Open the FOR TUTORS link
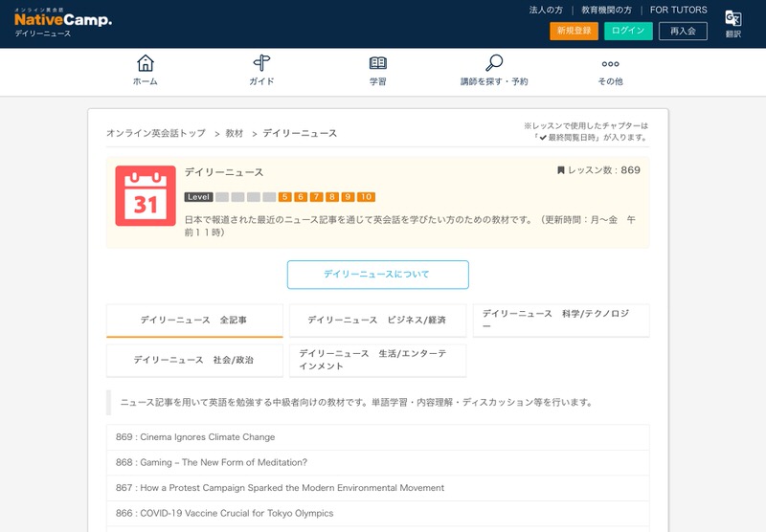Viewport: 766px width, 532px height. (678, 10)
